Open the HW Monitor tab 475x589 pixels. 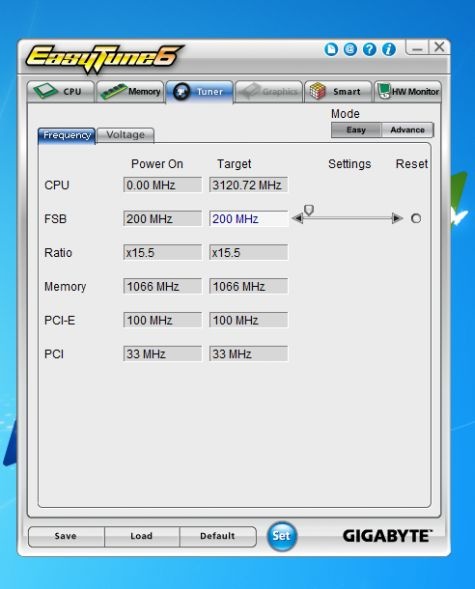click(407, 91)
